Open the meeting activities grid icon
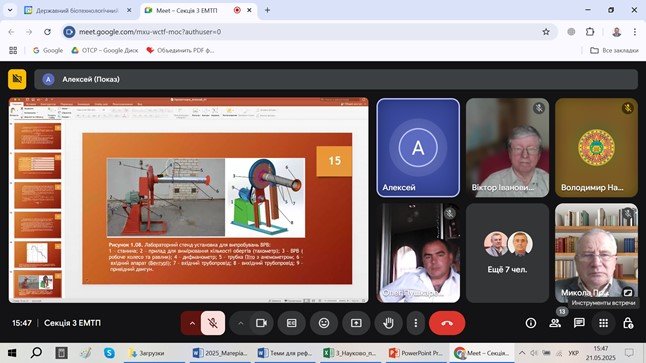The height and width of the screenshot is (363, 646). (x=604, y=323)
